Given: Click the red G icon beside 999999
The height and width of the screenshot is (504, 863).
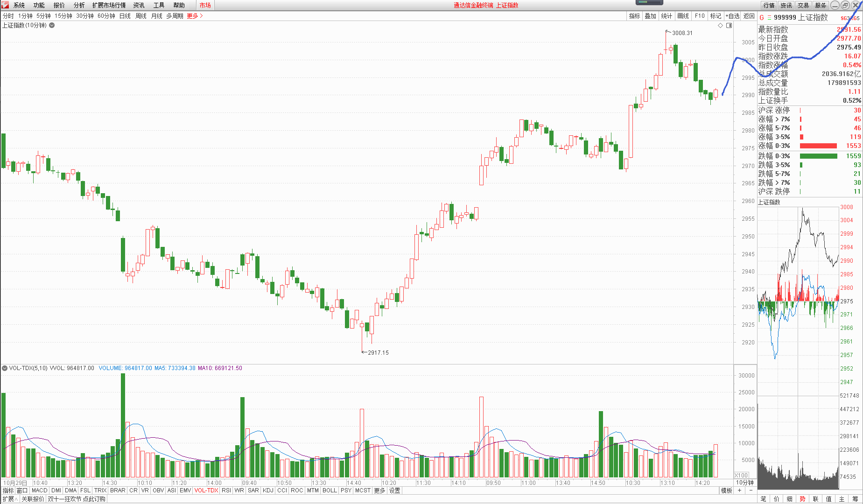Looking at the screenshot, I should (762, 18).
